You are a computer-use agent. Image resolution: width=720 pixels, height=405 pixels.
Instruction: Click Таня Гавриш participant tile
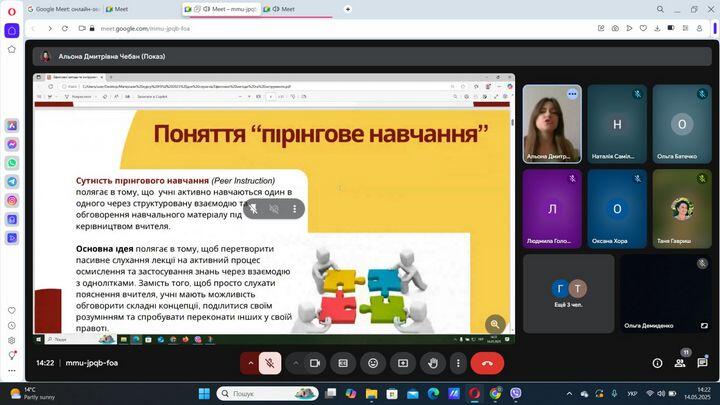pyautogui.click(x=682, y=209)
